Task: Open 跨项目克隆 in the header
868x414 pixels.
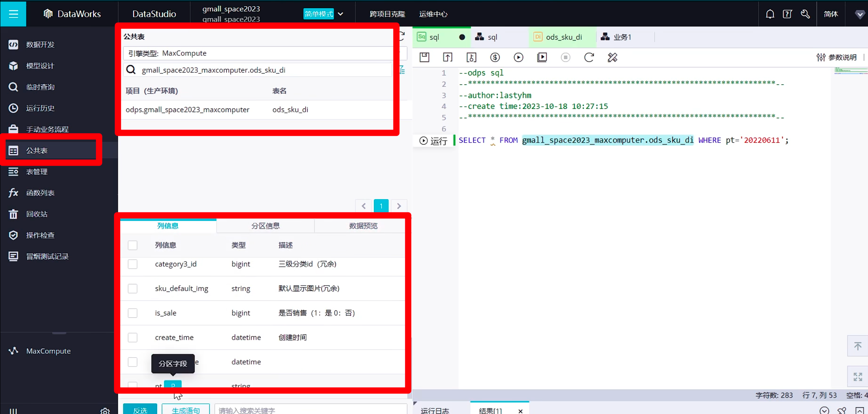Action: [x=387, y=14]
